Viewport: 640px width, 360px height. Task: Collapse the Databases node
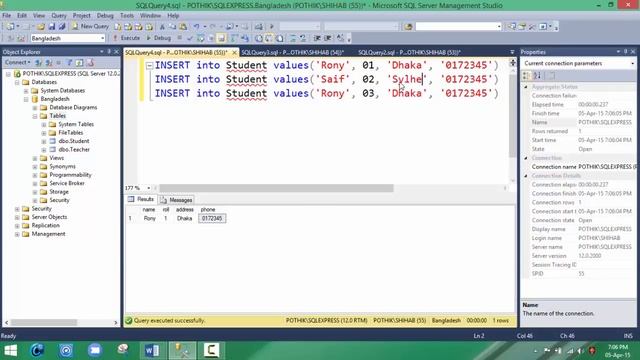click(17, 82)
